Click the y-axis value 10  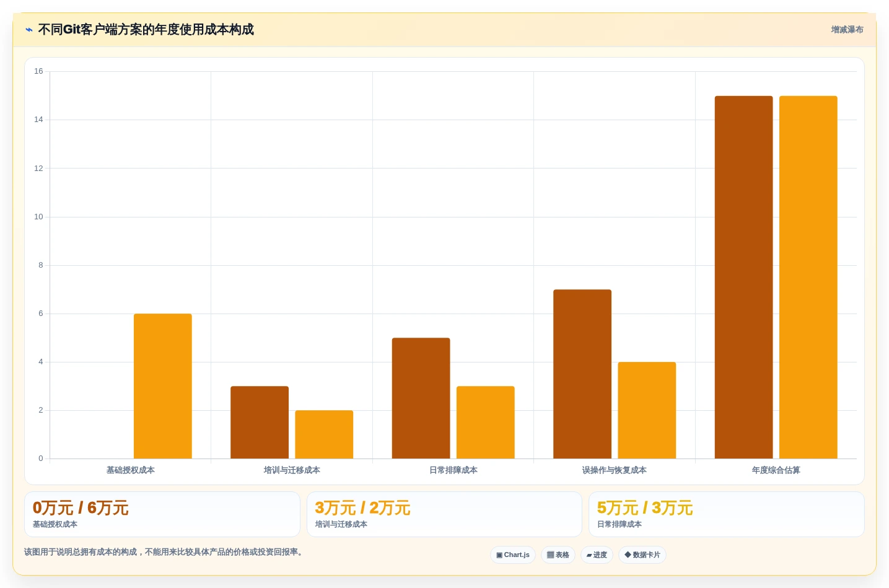[39, 217]
